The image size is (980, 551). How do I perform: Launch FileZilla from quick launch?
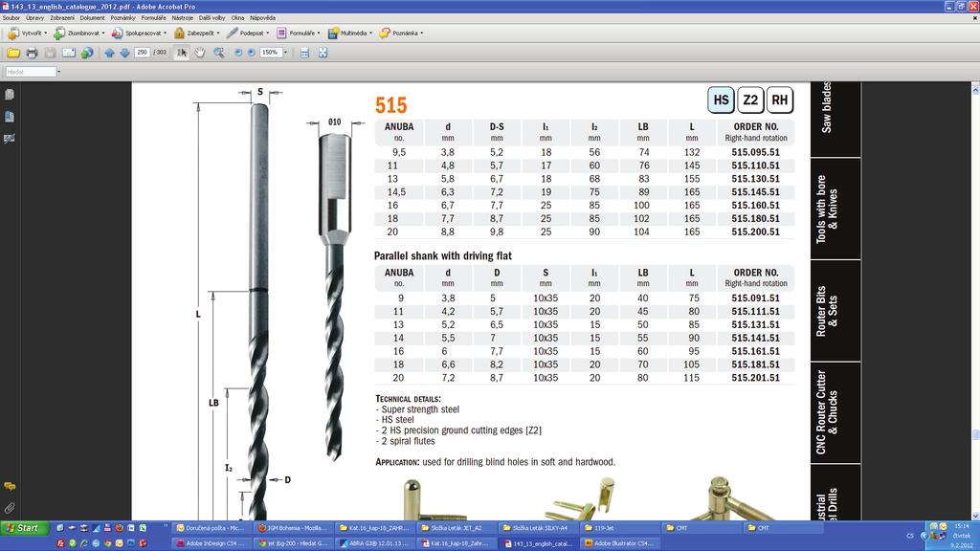[61, 543]
